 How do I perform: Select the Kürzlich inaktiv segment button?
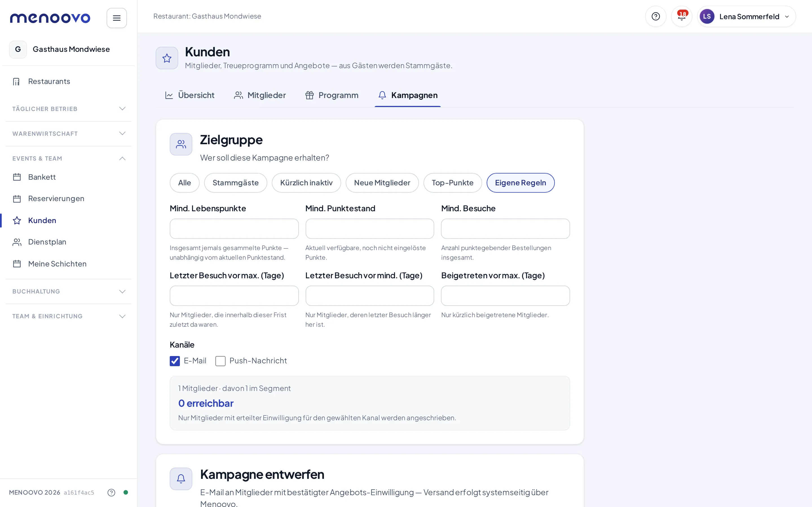pyautogui.click(x=306, y=183)
